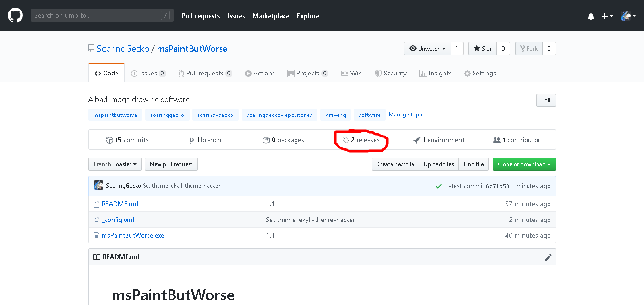Switch to the Issues tab
644x305 pixels.
click(148, 73)
